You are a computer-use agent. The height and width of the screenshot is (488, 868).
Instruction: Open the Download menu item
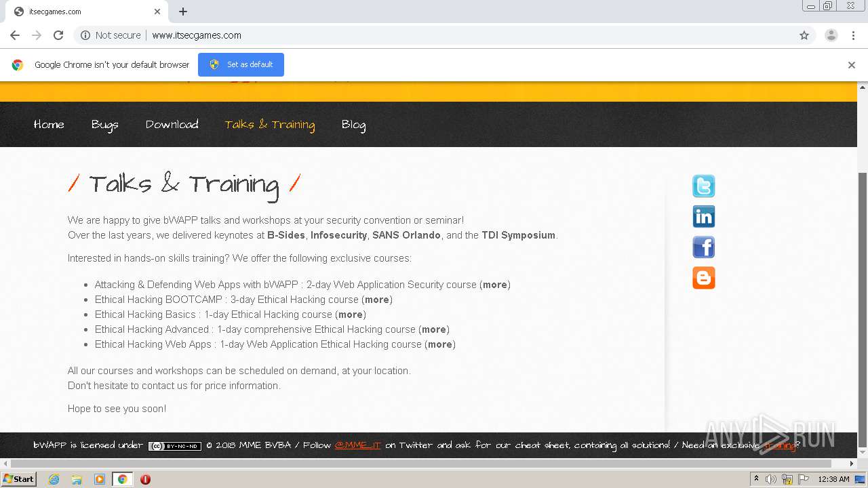pyautogui.click(x=172, y=125)
